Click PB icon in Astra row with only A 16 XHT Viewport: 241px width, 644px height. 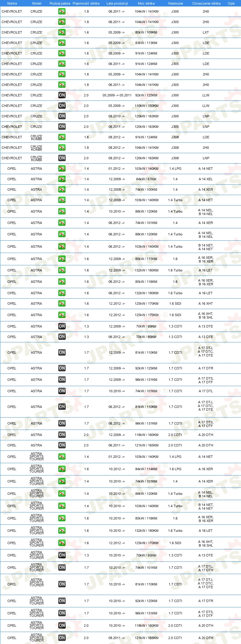[62, 304]
